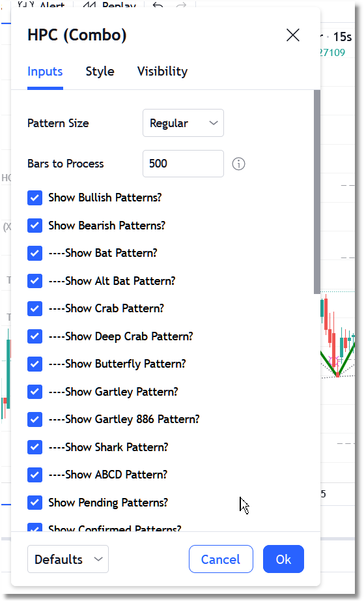364x603 pixels.
Task: Click the Replay rewind icon in toolbar
Action: [x=89, y=5]
